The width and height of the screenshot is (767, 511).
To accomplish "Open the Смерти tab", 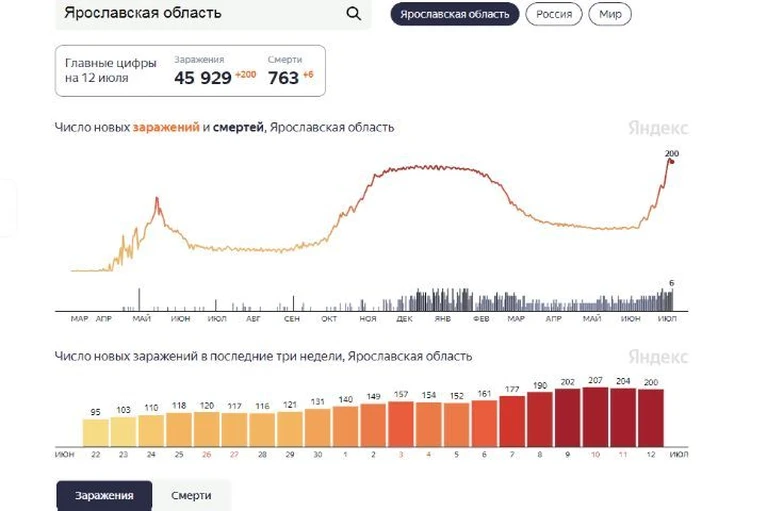I will (191, 495).
